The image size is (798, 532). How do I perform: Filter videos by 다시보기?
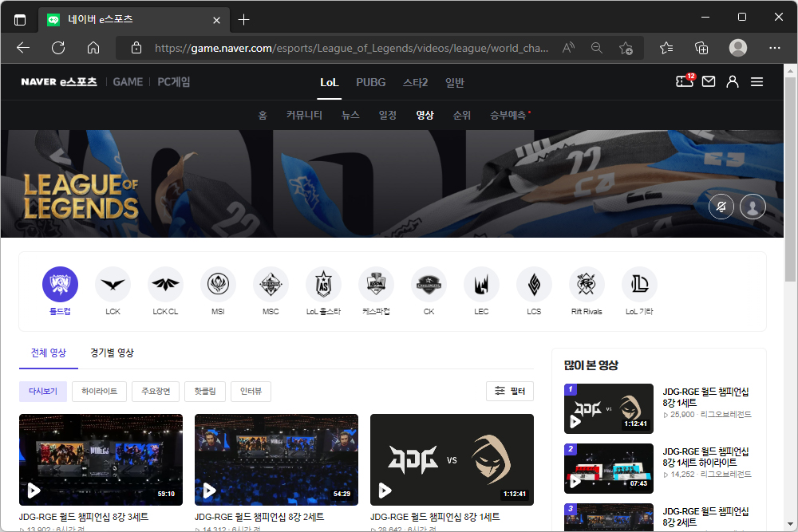click(43, 391)
